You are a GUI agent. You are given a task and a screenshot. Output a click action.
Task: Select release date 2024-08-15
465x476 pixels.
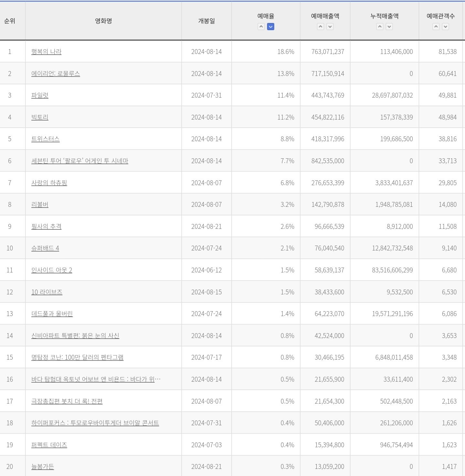pyautogui.click(x=206, y=292)
